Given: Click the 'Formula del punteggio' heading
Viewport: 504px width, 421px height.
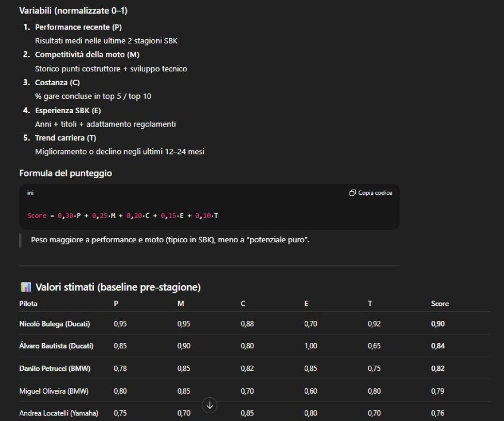Looking at the screenshot, I should pos(66,174).
